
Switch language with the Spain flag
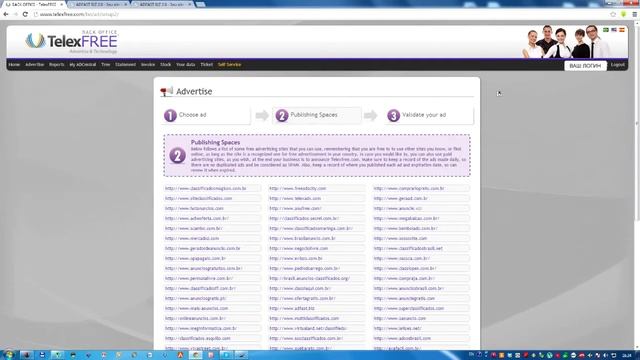[622, 30]
